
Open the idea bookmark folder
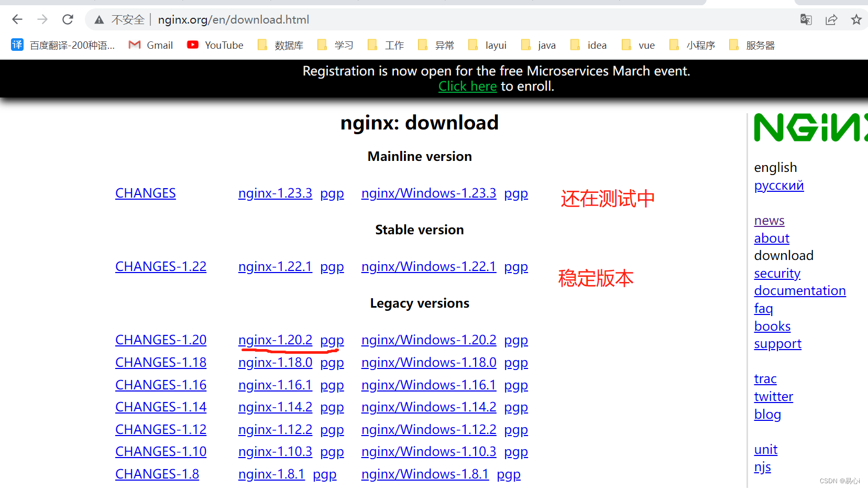(588, 45)
